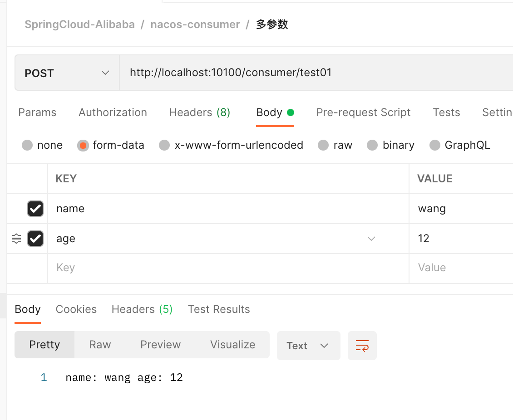Viewport: 513px width, 420px height.
Task: Open the POST method dropdown
Action: tap(67, 73)
